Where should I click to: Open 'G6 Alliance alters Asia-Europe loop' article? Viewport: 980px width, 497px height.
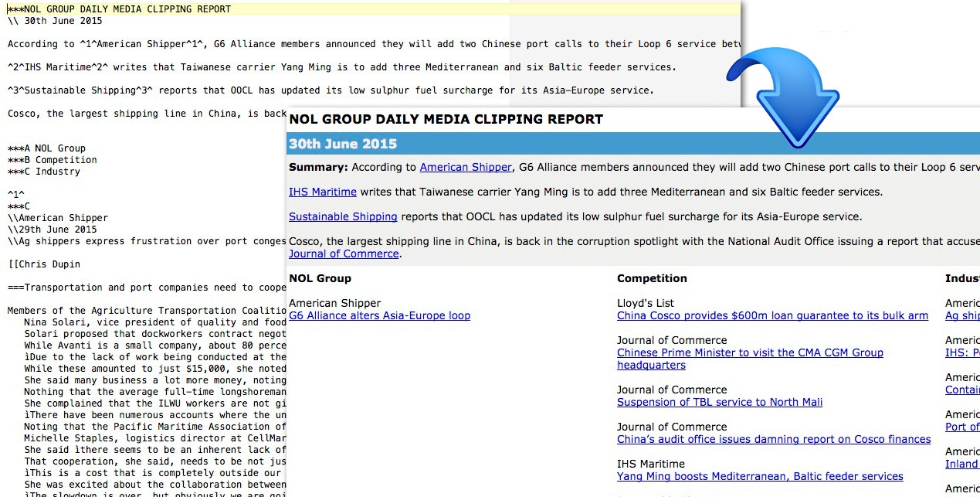[x=379, y=315]
